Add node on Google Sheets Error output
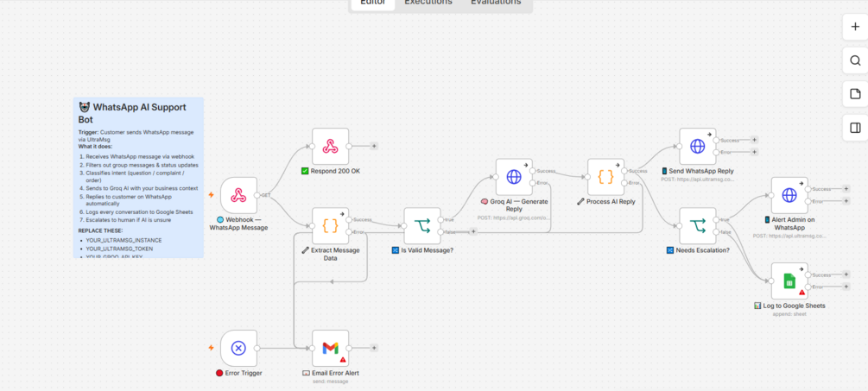Image resolution: width=868 pixels, height=391 pixels. pos(846,287)
